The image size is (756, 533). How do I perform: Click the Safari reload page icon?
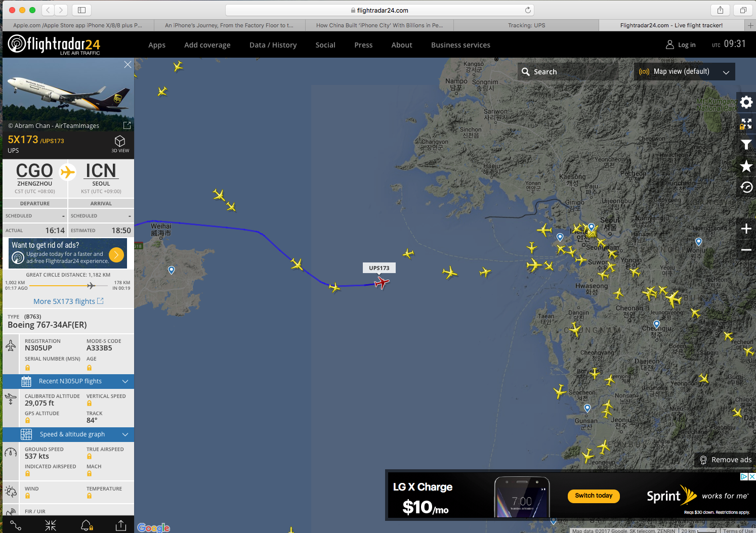click(x=528, y=10)
